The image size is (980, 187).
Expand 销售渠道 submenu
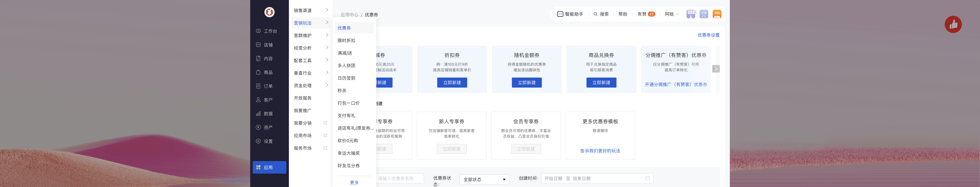tap(310, 10)
